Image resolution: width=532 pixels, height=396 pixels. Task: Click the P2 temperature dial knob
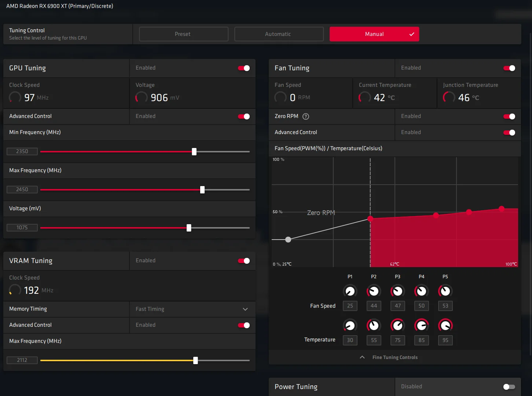374,325
